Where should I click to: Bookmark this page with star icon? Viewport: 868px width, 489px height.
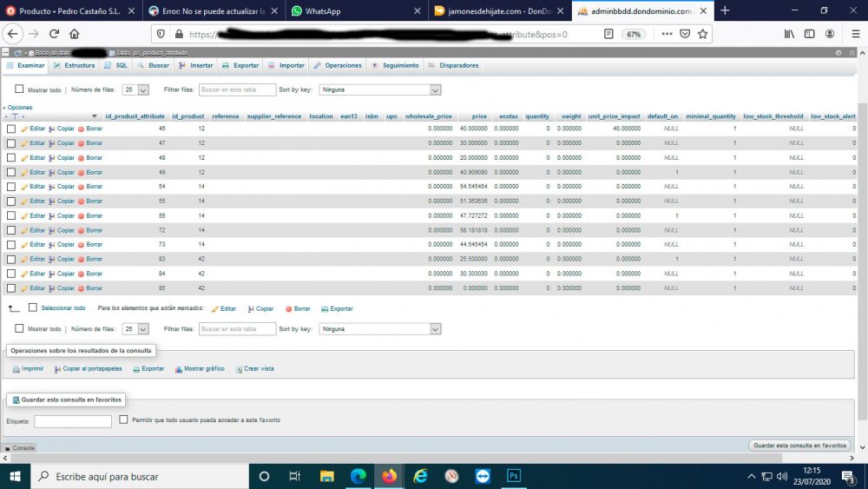[702, 34]
